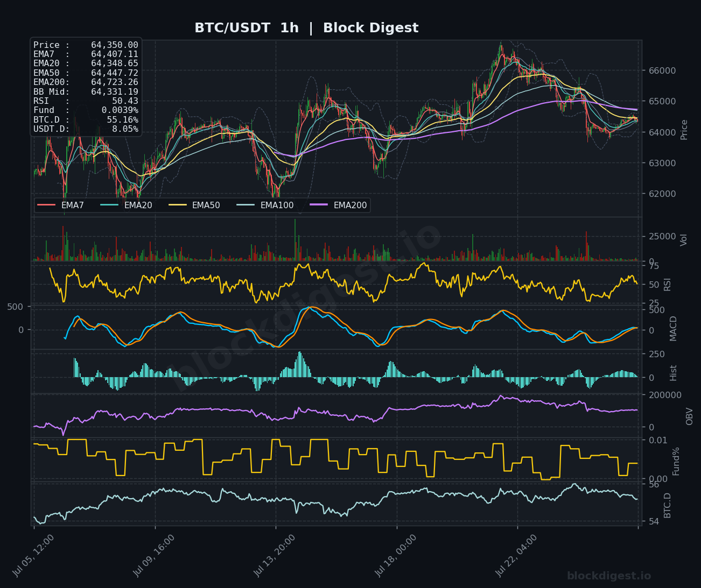Click the EMA7 legend entry
The width and height of the screenshot is (701, 588).
61,206
